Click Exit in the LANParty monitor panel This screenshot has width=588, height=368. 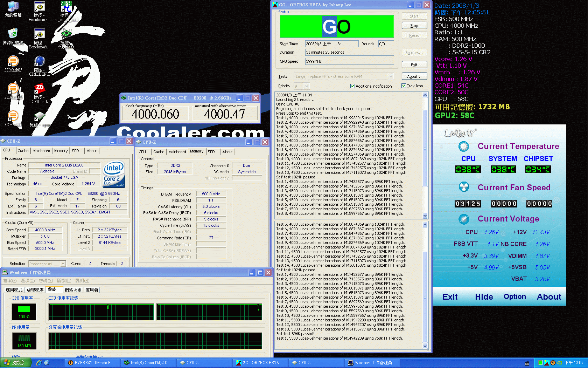coord(450,297)
